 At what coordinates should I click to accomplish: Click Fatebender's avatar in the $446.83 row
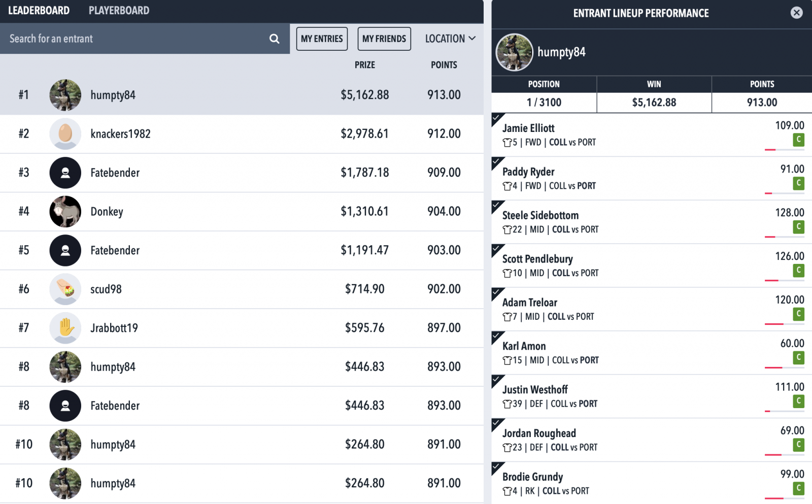[x=65, y=406]
